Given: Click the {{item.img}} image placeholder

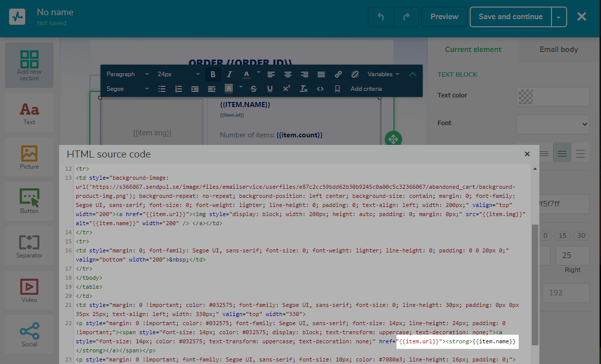Looking at the screenshot, I should pyautogui.click(x=152, y=133).
